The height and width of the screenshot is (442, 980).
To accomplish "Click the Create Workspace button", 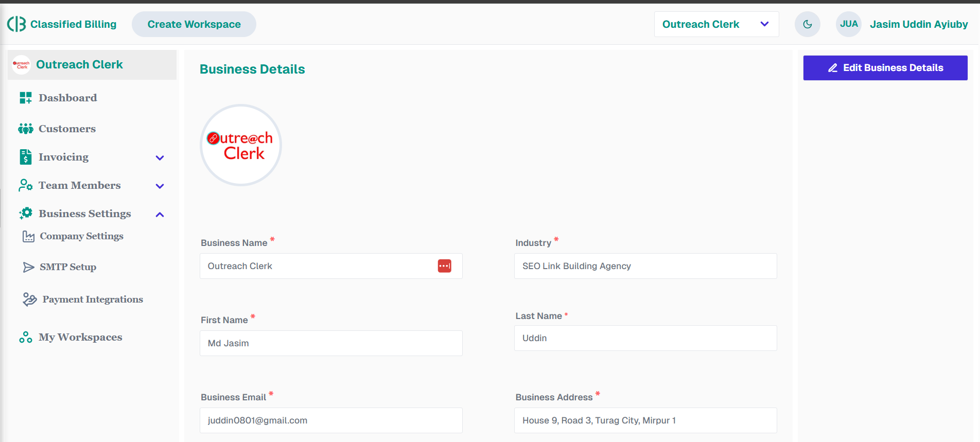I will [194, 24].
